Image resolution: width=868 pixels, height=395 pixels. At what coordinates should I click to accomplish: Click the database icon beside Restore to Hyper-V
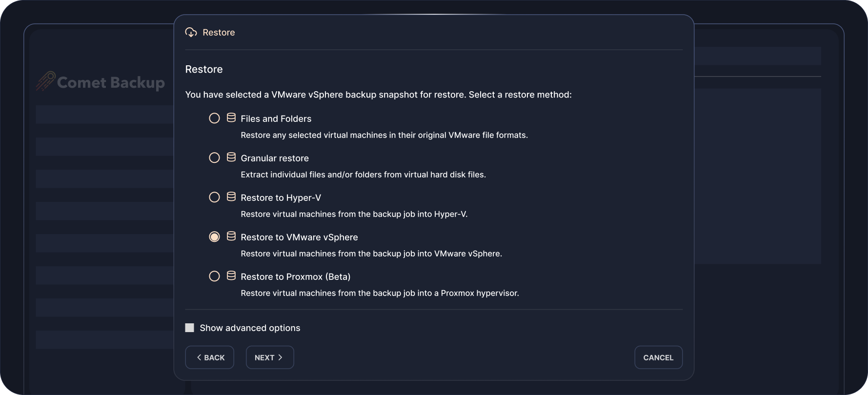coord(231,197)
